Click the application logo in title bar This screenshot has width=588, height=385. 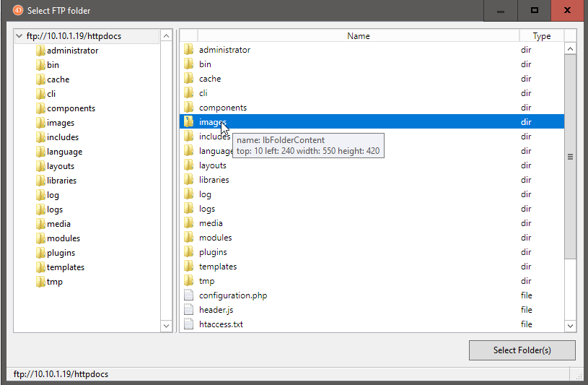click(18, 11)
